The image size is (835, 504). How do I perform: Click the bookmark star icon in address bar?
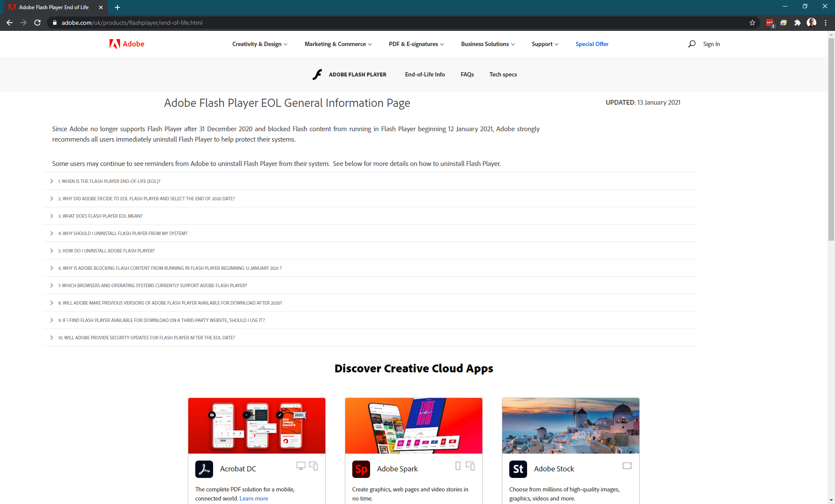click(x=752, y=23)
